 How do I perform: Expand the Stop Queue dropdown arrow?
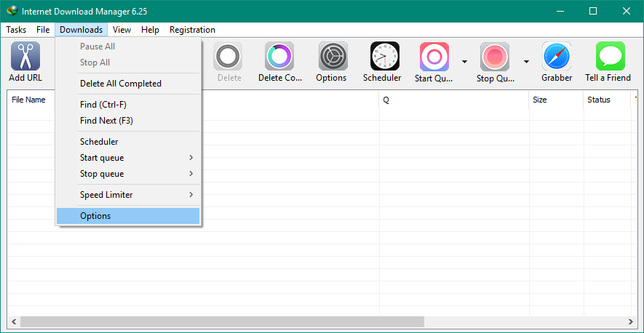tap(526, 62)
